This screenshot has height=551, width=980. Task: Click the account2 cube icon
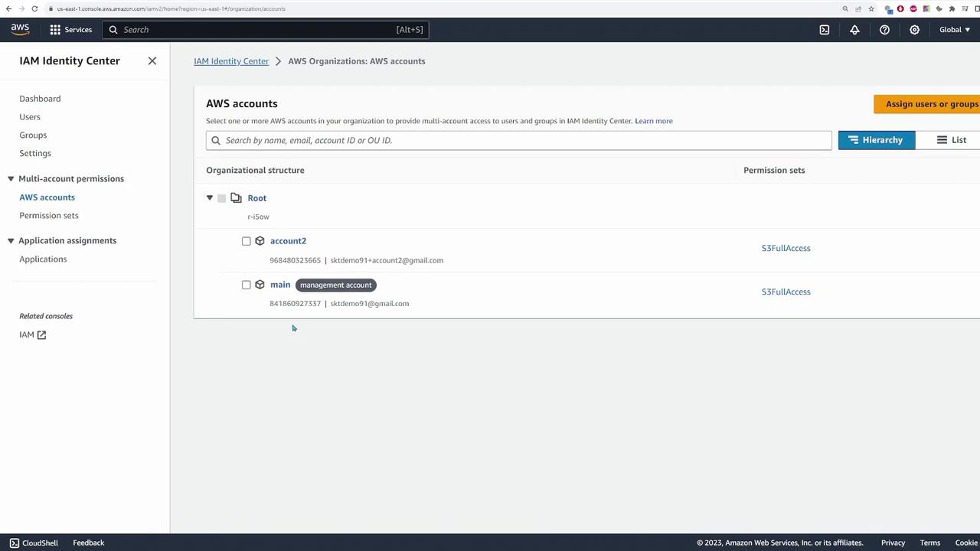point(260,241)
